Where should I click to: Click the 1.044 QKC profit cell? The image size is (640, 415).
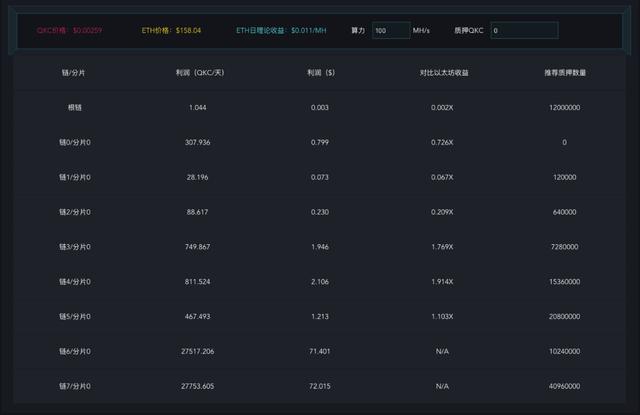(198, 107)
